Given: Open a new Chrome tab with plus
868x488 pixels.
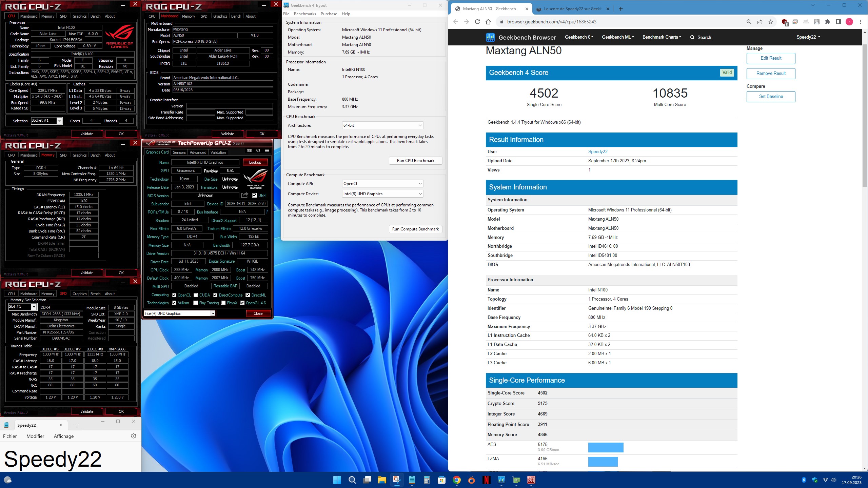Looking at the screenshot, I should click(x=621, y=9).
